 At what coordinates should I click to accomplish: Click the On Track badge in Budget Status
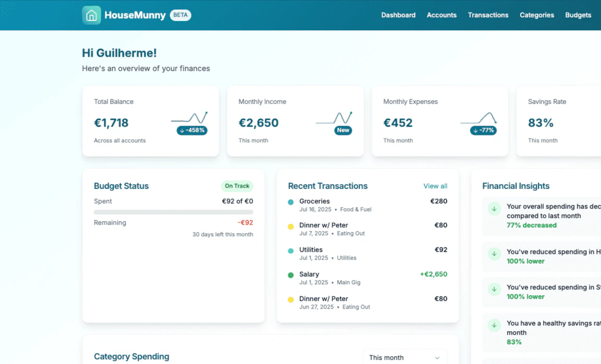(237, 186)
